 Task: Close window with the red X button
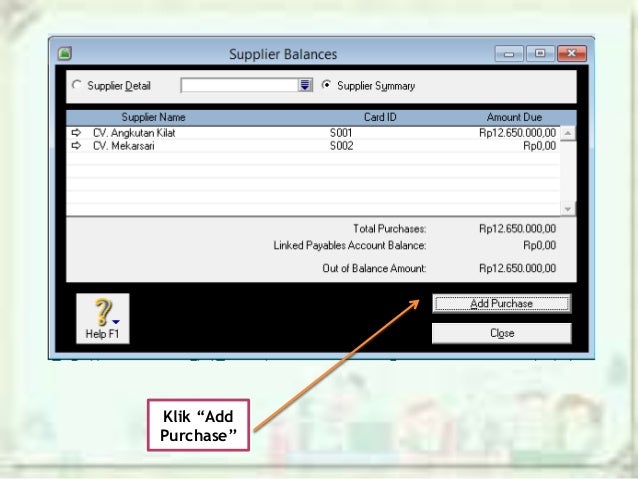[572, 53]
